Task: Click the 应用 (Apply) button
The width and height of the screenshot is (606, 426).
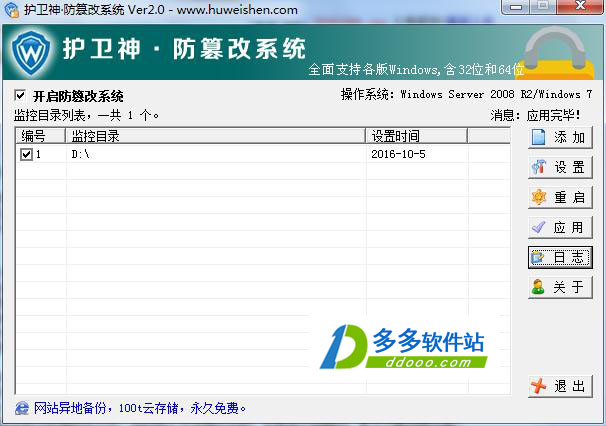Action: (560, 227)
